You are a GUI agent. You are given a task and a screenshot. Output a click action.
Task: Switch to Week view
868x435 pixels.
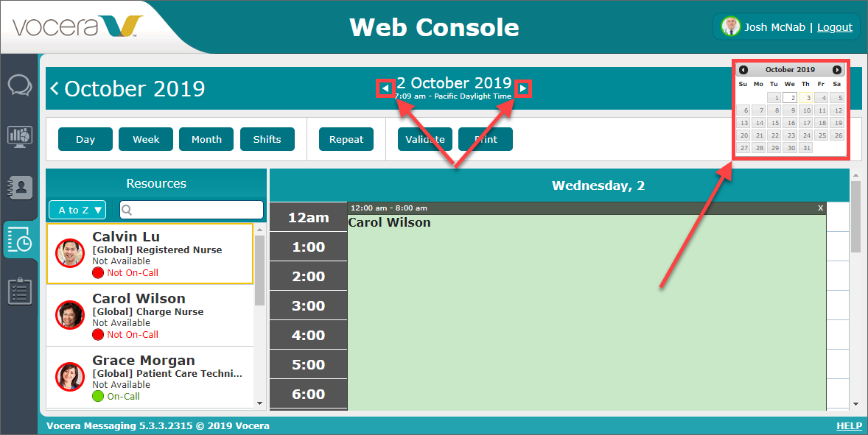click(146, 139)
